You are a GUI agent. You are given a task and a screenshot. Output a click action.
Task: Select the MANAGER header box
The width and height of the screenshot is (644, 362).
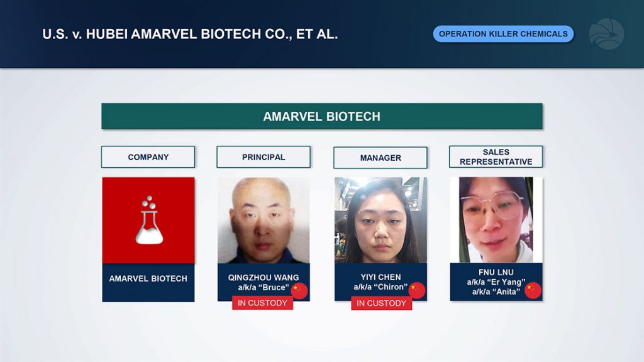pyautogui.click(x=380, y=158)
